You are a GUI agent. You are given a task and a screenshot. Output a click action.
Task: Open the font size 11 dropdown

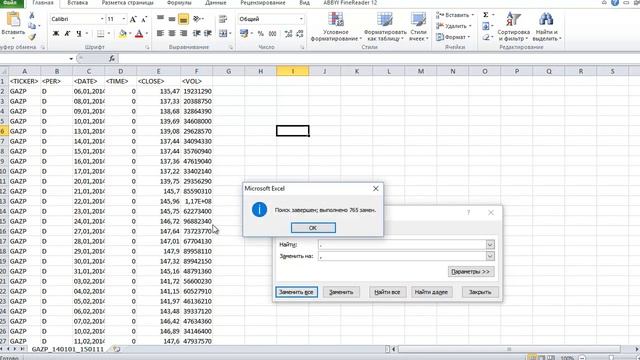pos(124,19)
